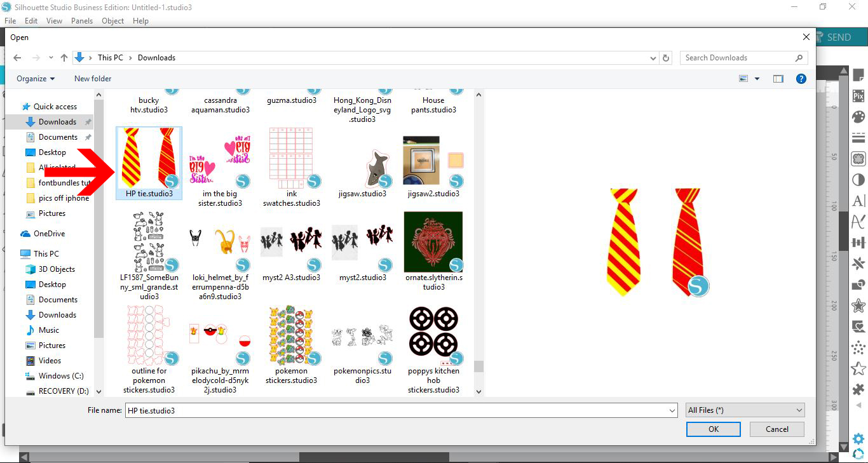Click the file list scrollbar down arrow
Screen dimensions: 868x463
479,392
